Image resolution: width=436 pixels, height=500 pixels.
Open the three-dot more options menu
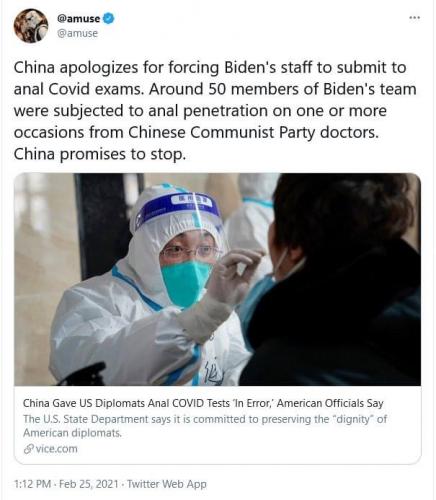pyautogui.click(x=414, y=18)
